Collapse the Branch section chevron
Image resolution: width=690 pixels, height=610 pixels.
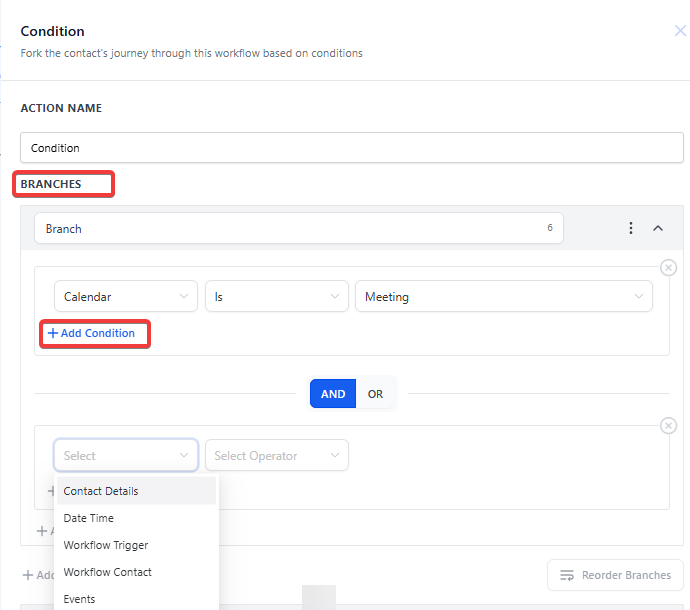[658, 228]
